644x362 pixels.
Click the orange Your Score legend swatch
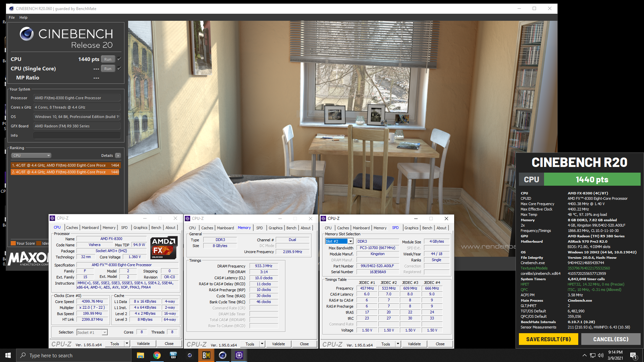pyautogui.click(x=13, y=243)
